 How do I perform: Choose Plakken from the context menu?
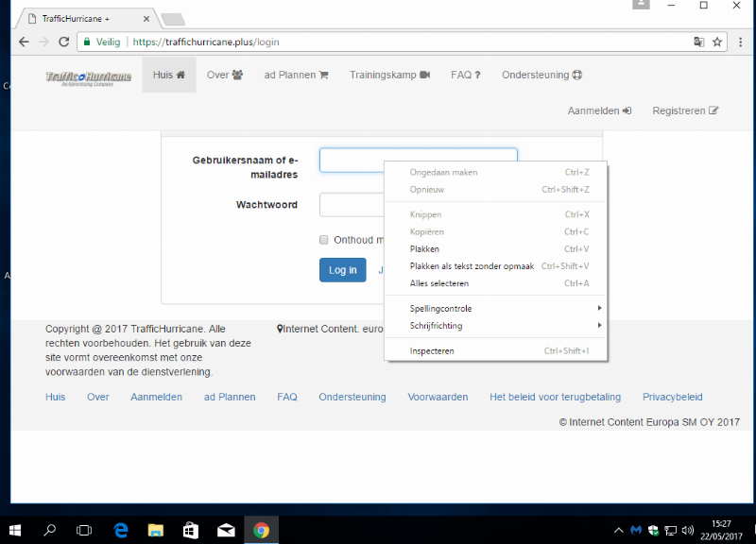[x=424, y=249]
